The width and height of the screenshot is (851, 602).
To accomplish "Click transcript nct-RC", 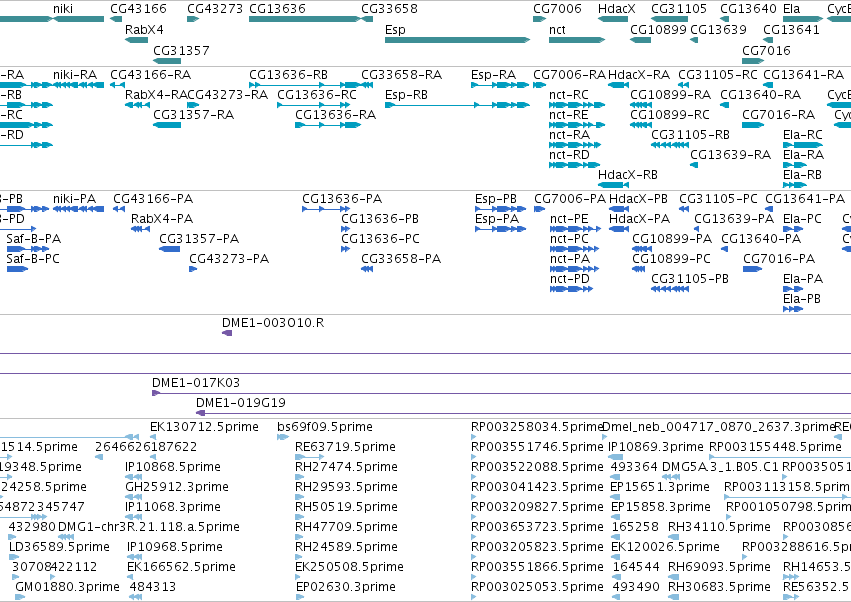I will coord(577,105).
